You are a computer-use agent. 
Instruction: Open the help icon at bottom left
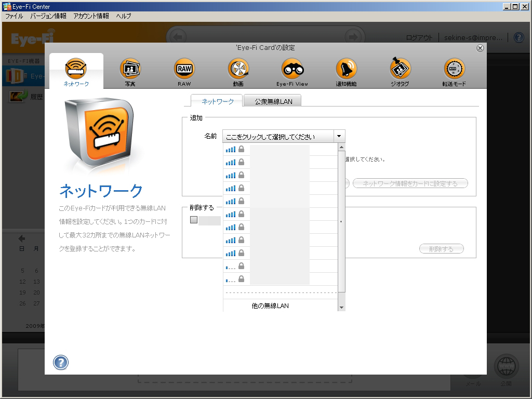61,363
